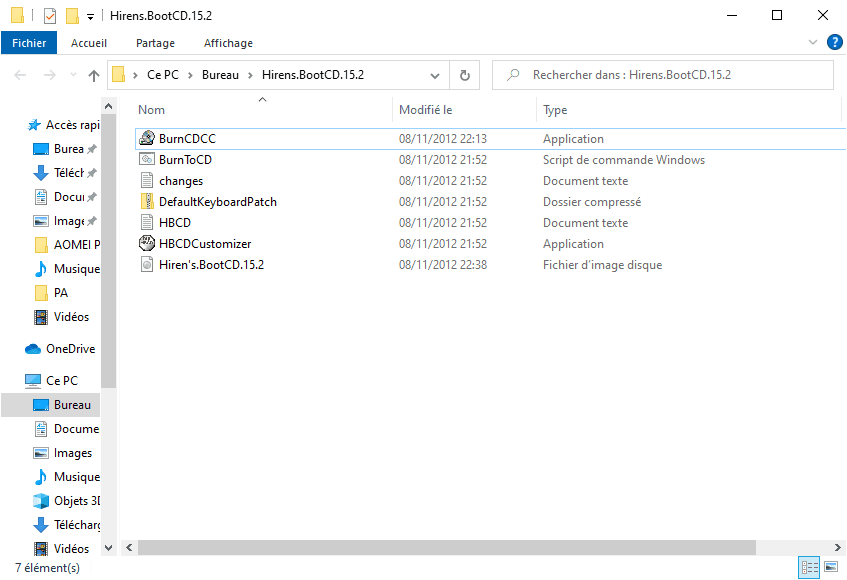847x580 pixels.
Task: Click the New folder icon in title bar
Action: click(72, 16)
